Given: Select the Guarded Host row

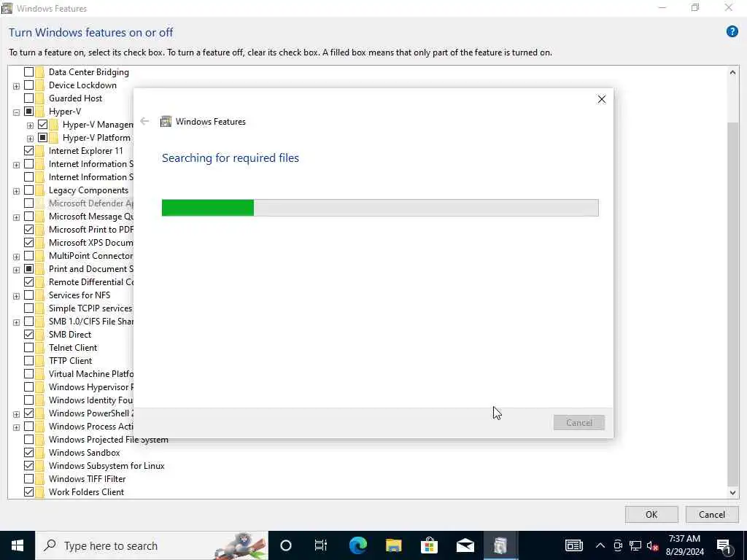Looking at the screenshot, I should pyautogui.click(x=75, y=98).
